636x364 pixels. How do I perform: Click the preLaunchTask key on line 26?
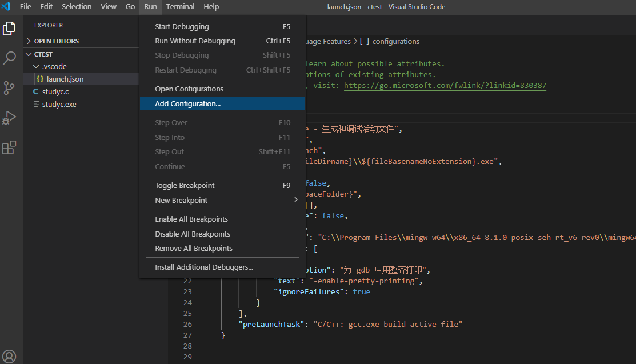click(271, 324)
